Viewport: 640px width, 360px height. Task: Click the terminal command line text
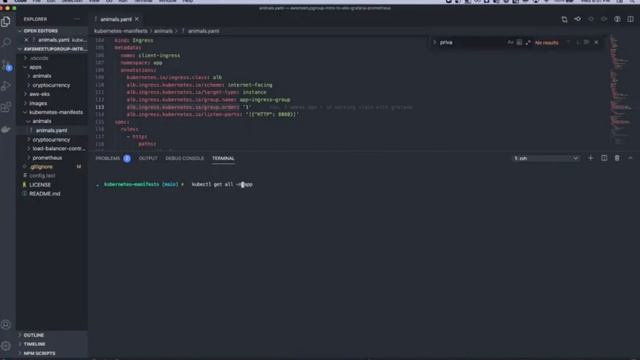pyautogui.click(x=222, y=184)
